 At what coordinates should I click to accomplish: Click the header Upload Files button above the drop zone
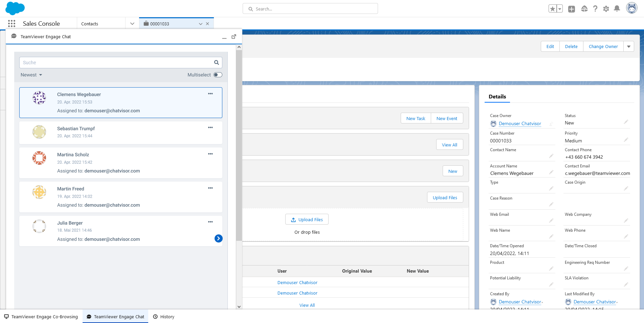point(445,198)
